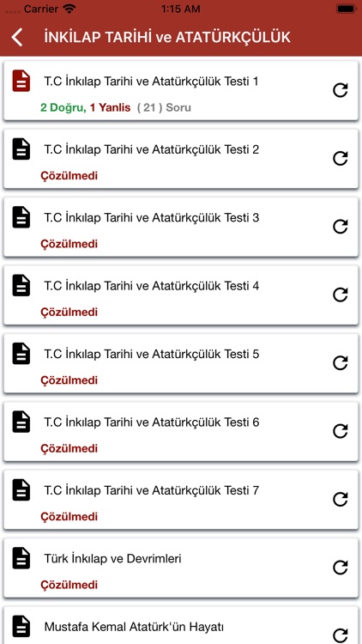Tap red document icon of Testi 1
Viewport: 362px width, 644px height.
(x=21, y=81)
